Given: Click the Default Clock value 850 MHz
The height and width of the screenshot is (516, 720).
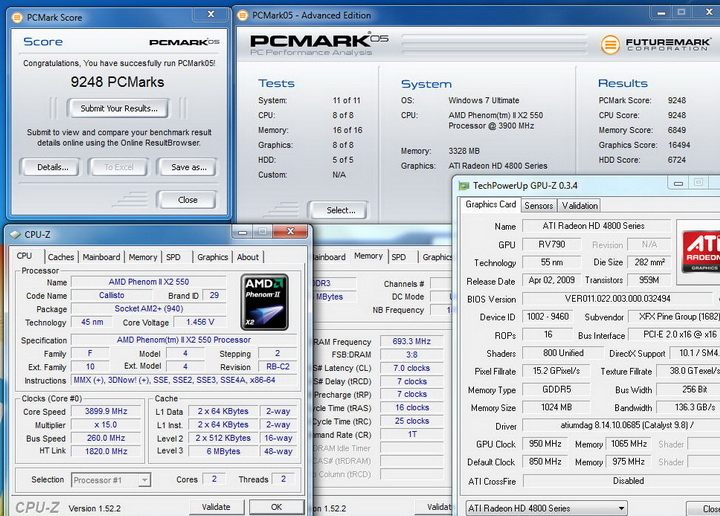Looking at the screenshot, I should click(x=545, y=462).
